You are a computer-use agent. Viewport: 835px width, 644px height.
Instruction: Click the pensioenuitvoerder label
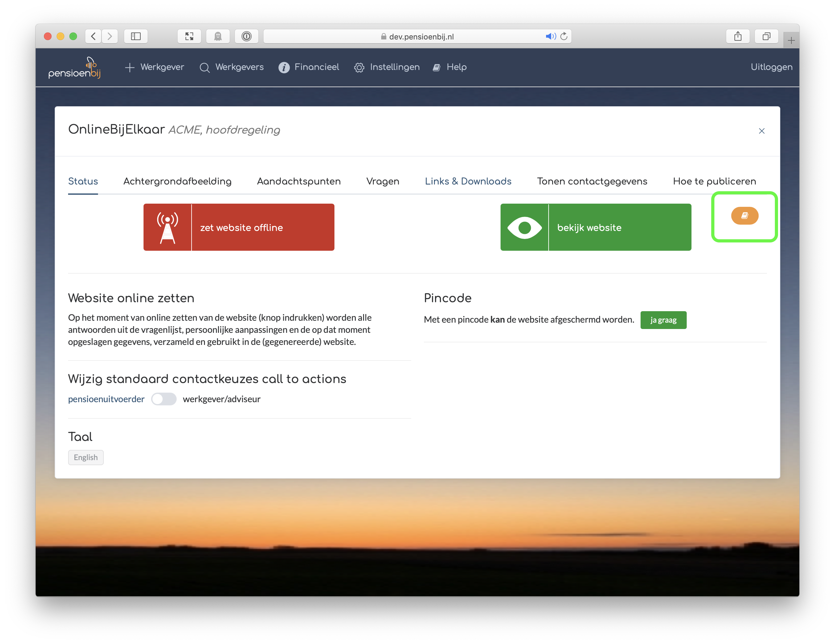coord(106,399)
